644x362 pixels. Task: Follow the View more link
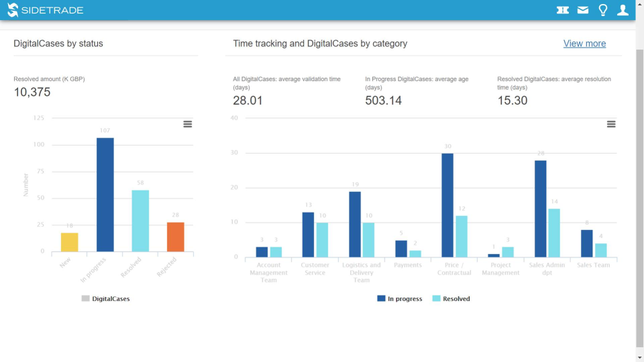tap(584, 44)
